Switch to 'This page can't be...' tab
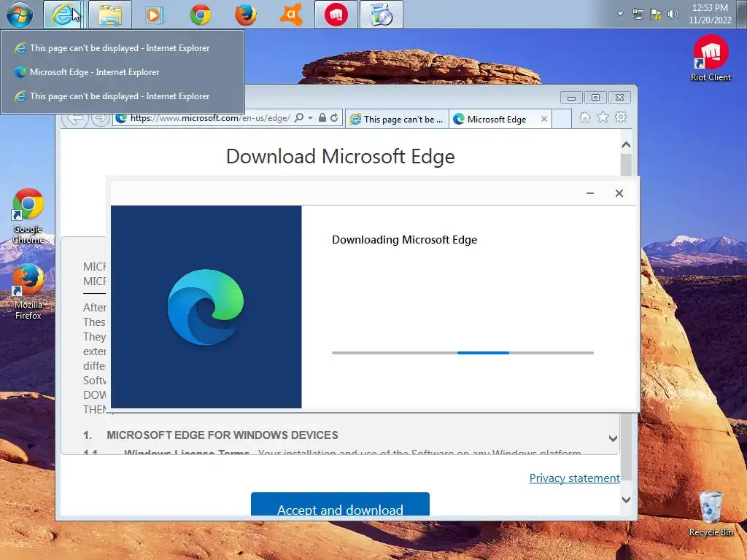 pyautogui.click(x=398, y=119)
